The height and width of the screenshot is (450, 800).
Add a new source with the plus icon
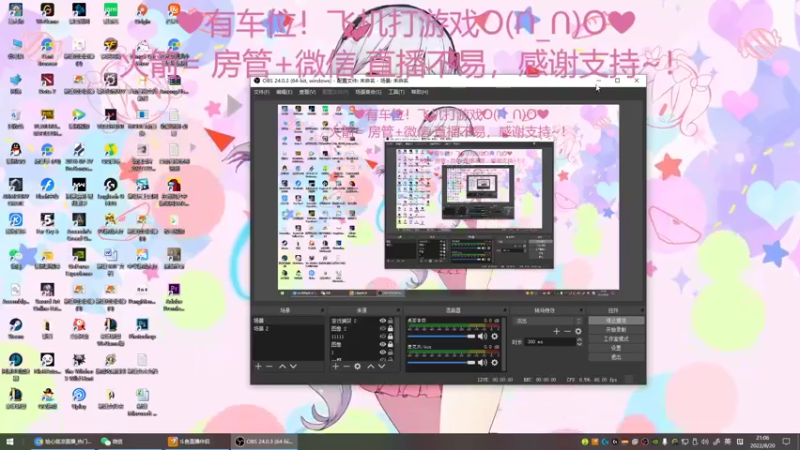pos(335,366)
